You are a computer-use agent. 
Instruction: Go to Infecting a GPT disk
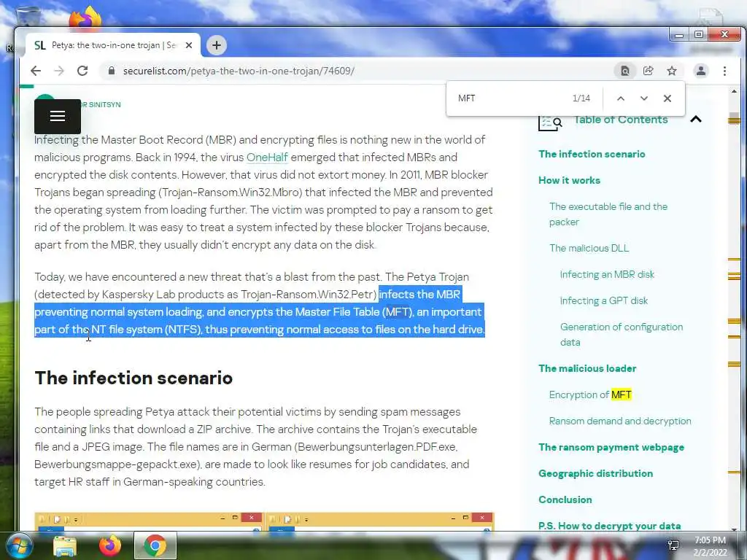603,300
